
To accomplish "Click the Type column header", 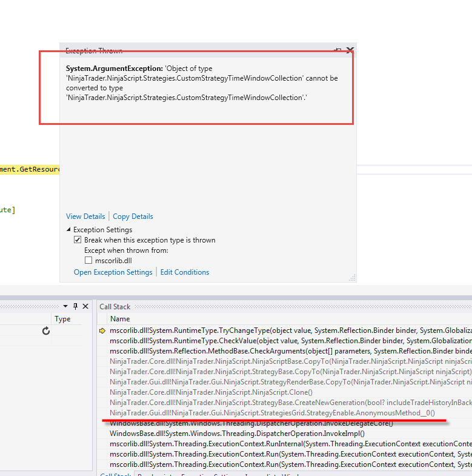I will click(62, 319).
